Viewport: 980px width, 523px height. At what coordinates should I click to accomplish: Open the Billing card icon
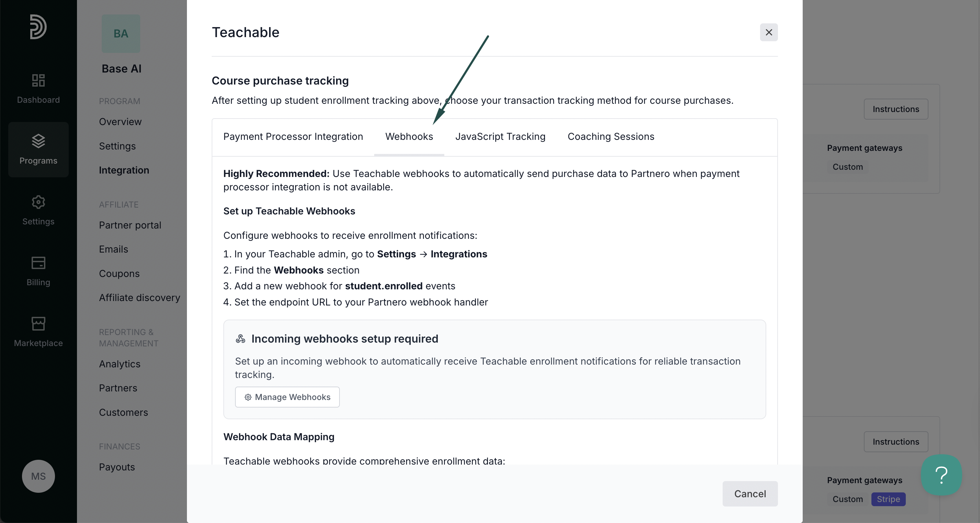pos(38,263)
